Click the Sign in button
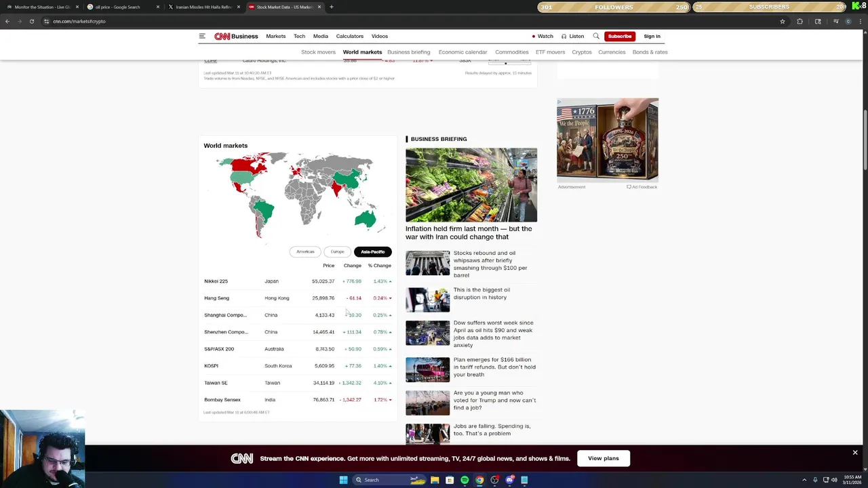868x488 pixels. [652, 36]
